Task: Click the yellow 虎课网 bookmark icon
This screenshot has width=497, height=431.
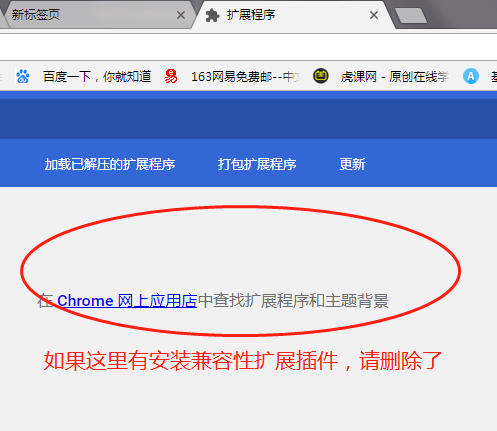Action: [321, 76]
